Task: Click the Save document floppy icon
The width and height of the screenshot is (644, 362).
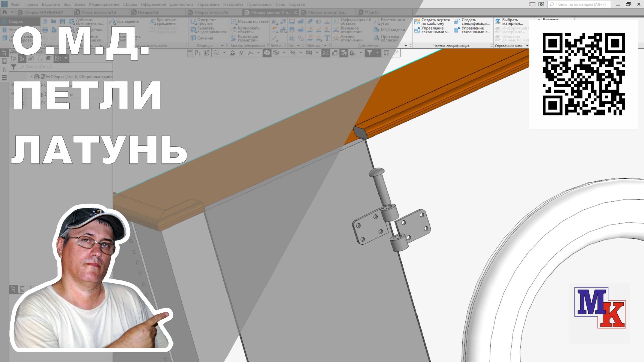Action: click(x=62, y=21)
